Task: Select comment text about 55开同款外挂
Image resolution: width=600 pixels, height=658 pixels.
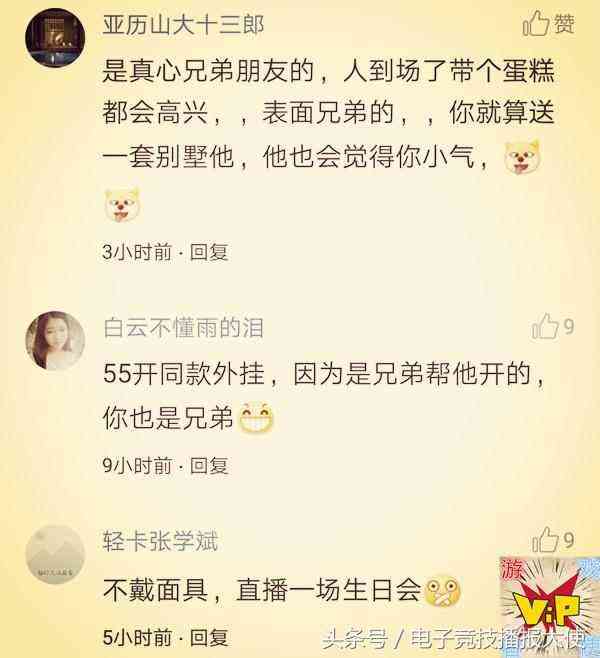Action: pos(324,396)
